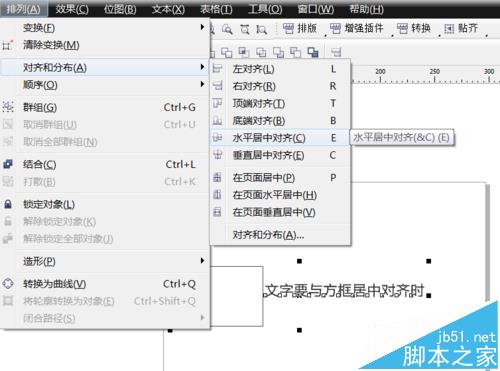Image resolution: width=500 pixels, height=371 pixels.
Task: Open the 工具(O) menu
Action: (265, 9)
